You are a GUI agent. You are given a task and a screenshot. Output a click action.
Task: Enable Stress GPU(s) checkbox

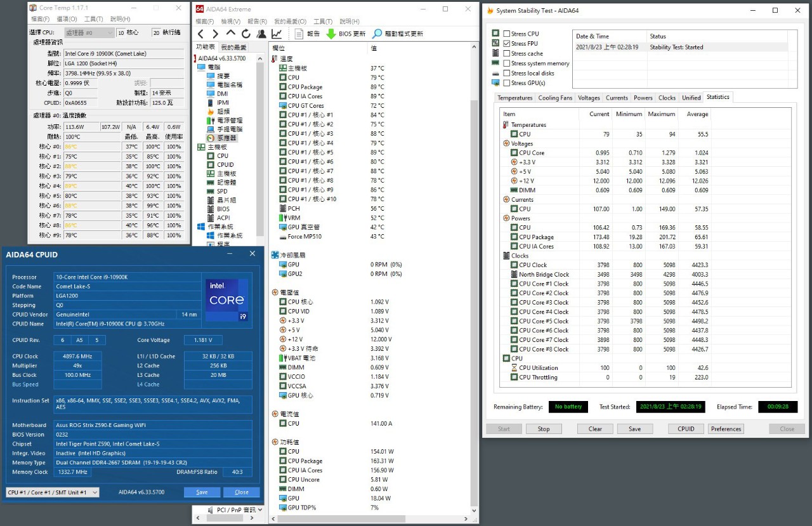(506, 82)
